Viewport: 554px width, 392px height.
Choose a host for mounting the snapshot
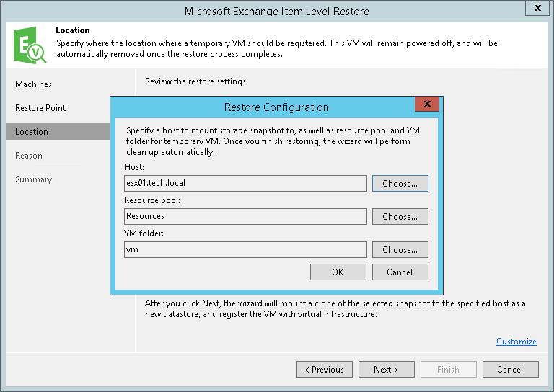pos(400,184)
